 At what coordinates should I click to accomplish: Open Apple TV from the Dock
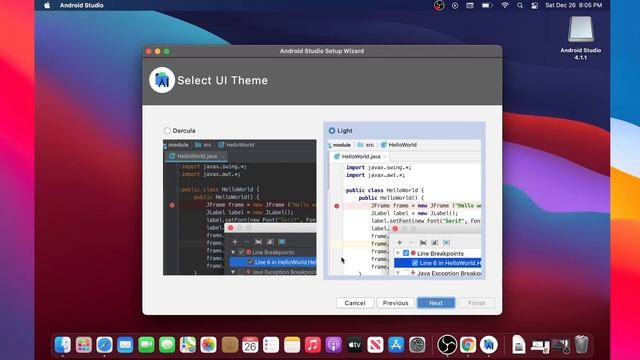pos(354,345)
